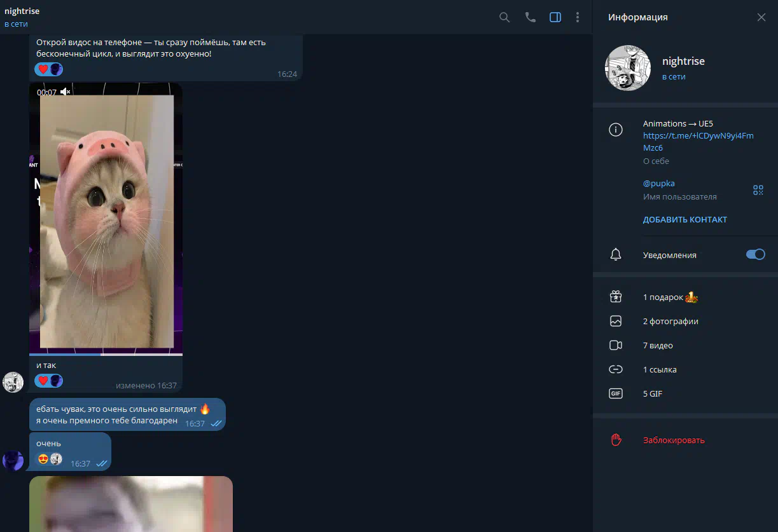Click the "Информация" panel title
The height and width of the screenshot is (532, 778).
coord(638,17)
